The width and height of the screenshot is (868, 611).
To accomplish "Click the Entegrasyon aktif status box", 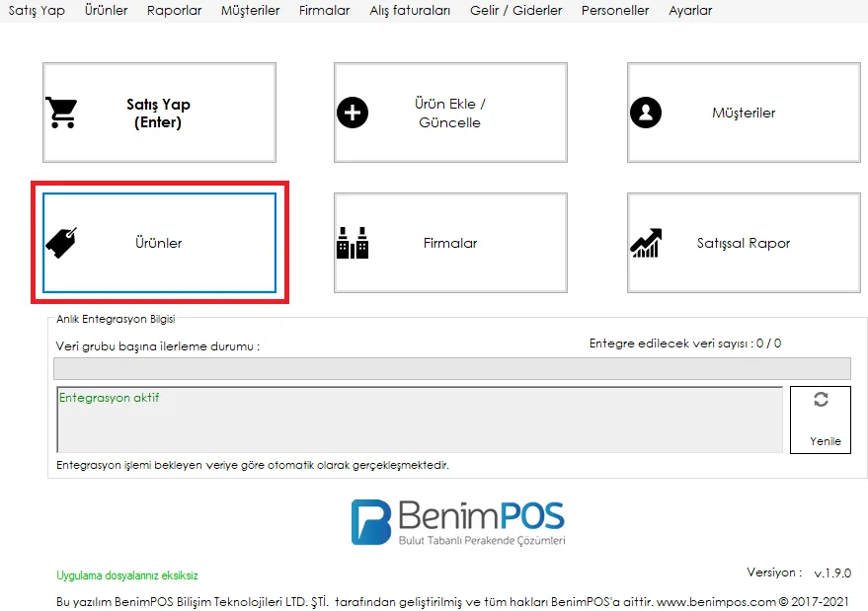I will 420,420.
